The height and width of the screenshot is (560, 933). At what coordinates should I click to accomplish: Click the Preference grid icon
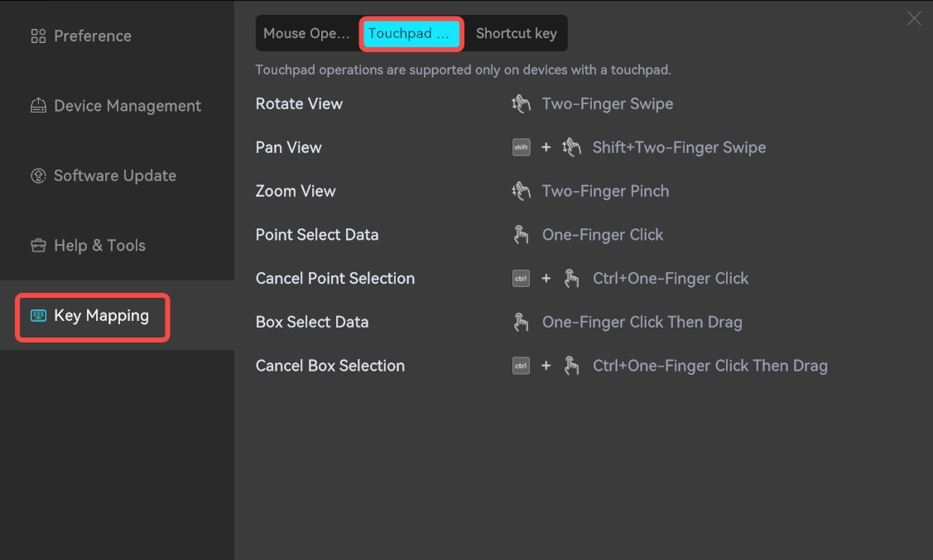click(x=38, y=36)
